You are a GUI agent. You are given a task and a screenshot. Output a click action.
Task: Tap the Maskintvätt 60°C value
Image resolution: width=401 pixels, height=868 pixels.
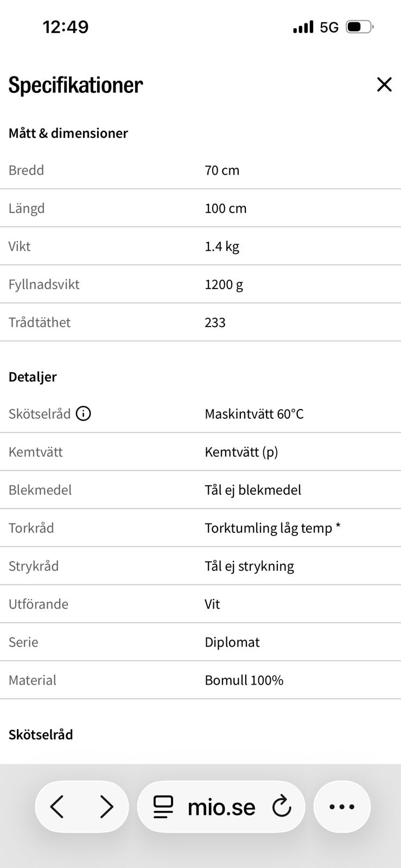(254, 414)
